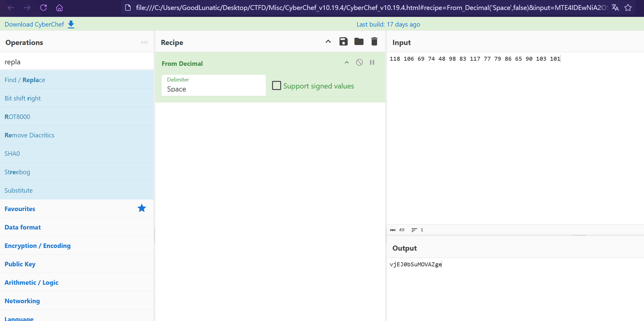644x321 pixels.
Task: Set breakpoint with pause icon
Action: click(372, 62)
